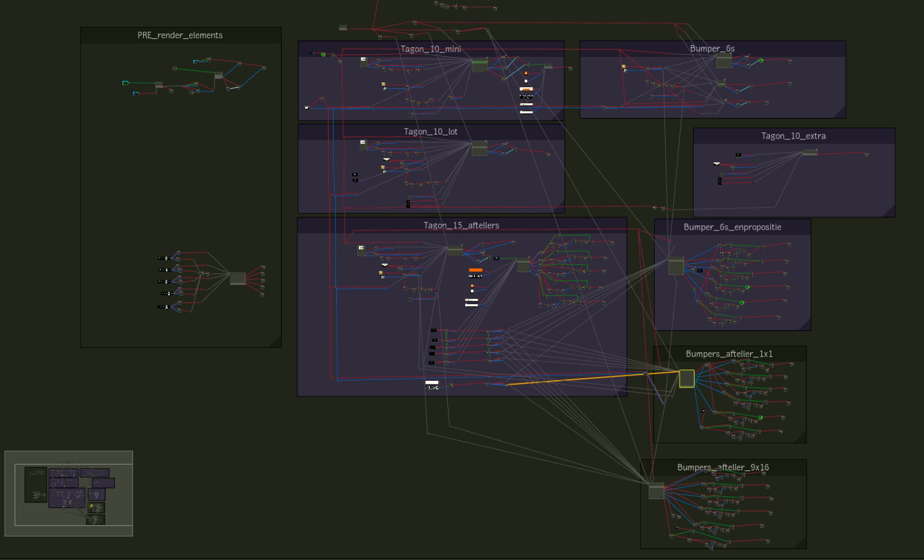Image resolution: width=924 pixels, height=560 pixels.
Task: Select the standalone gray node above Tagon_10_mini
Action: click(x=343, y=28)
